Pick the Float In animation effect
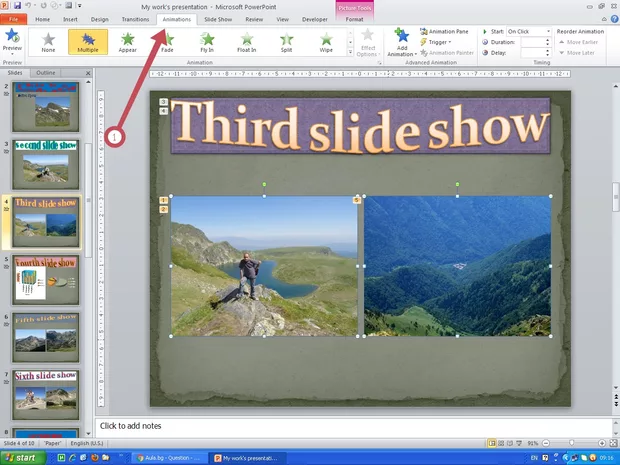620x465 pixels. pos(245,42)
